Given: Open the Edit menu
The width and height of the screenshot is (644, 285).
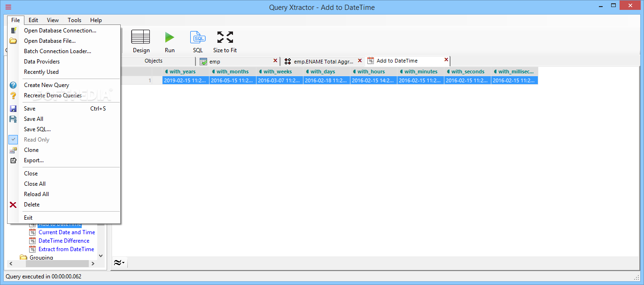Looking at the screenshot, I should pos(33,20).
